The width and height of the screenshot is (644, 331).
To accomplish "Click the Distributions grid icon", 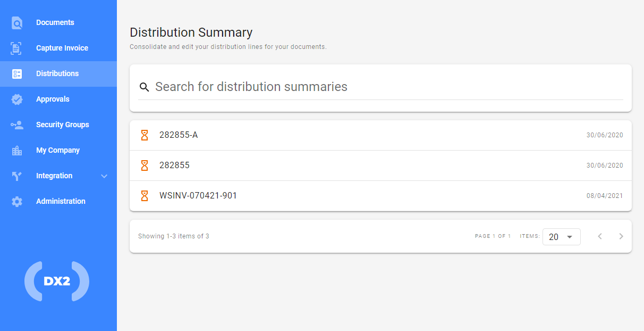I will tap(16, 73).
